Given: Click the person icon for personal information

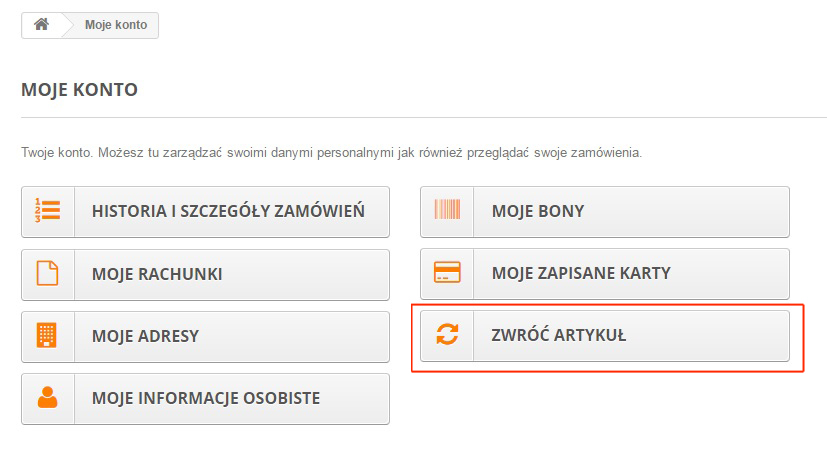Looking at the screenshot, I should (47, 398).
